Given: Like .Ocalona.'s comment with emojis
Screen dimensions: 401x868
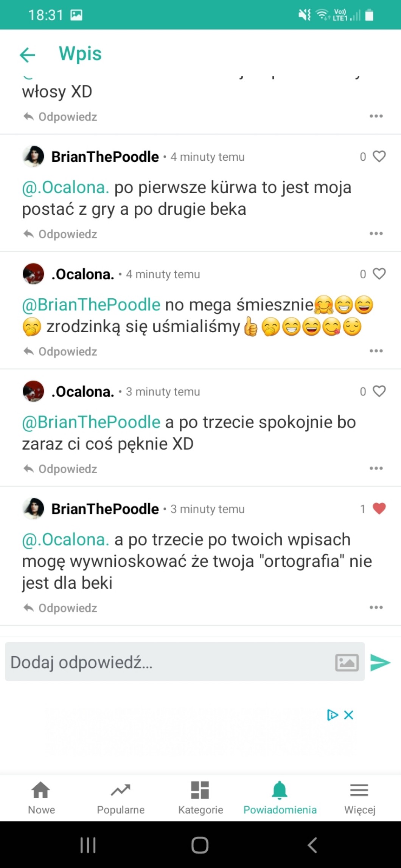Looking at the screenshot, I should [x=379, y=274].
